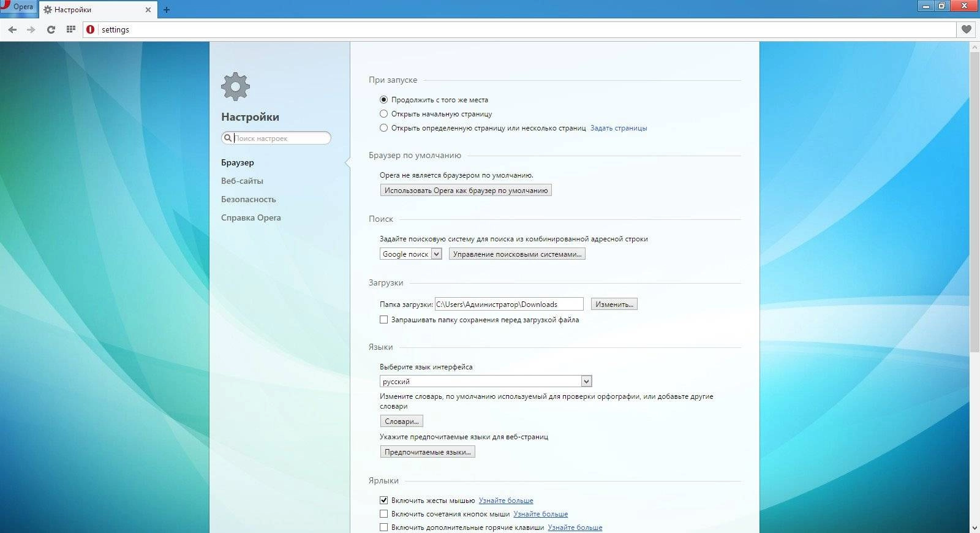Enable Запрашивать папку сохранения перед загрузкой
The image size is (980, 533).
click(x=383, y=319)
